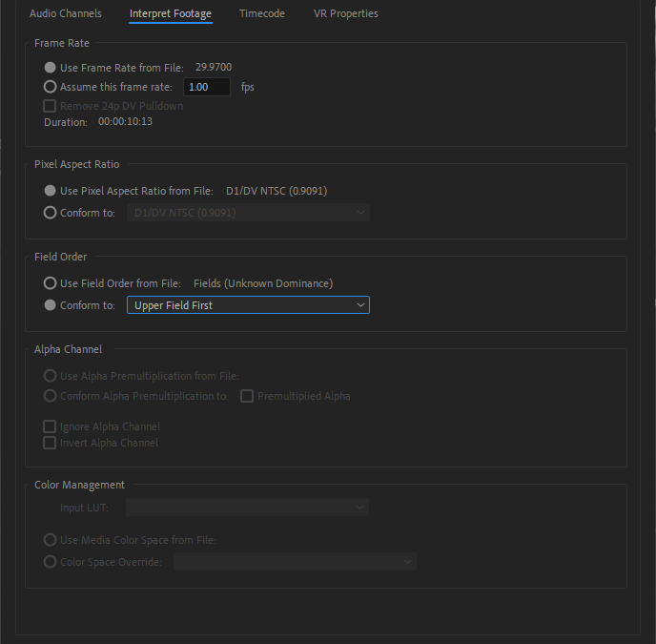The width and height of the screenshot is (656, 644).
Task: Enable the Premultiplied Alpha checkbox
Action: coord(247,396)
